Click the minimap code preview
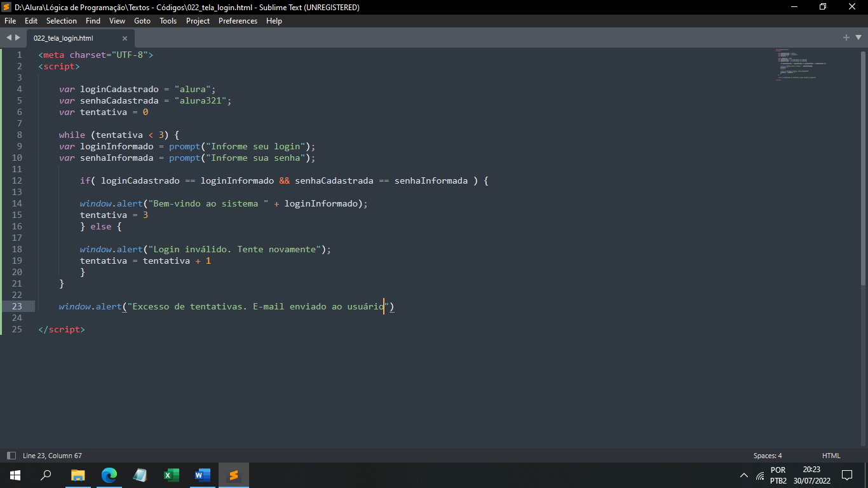868x488 pixels. [x=801, y=64]
